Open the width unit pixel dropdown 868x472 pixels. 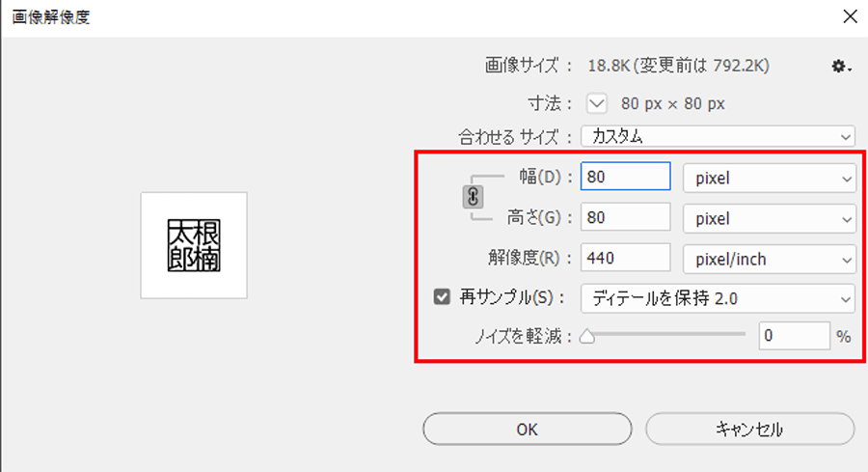[769, 178]
